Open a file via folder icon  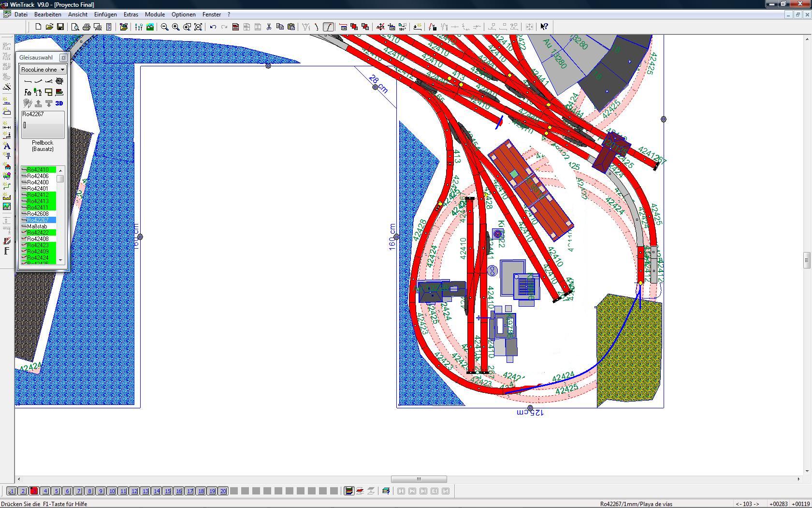49,27
